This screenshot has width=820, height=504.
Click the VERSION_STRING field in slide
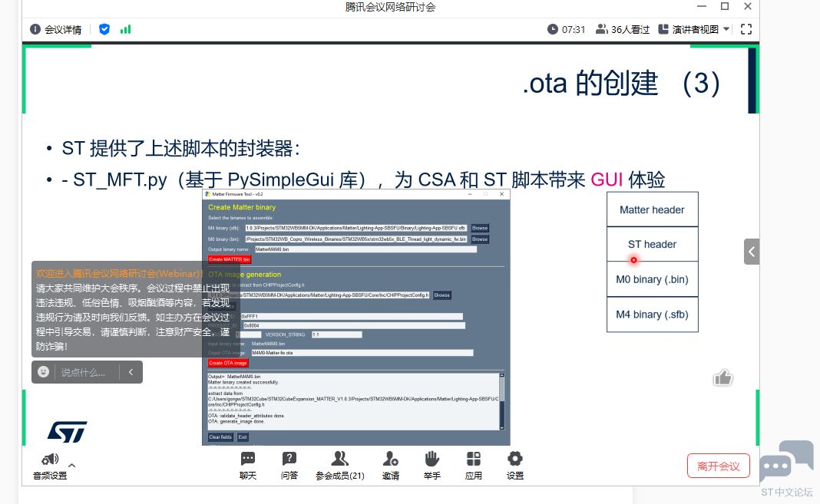point(337,334)
